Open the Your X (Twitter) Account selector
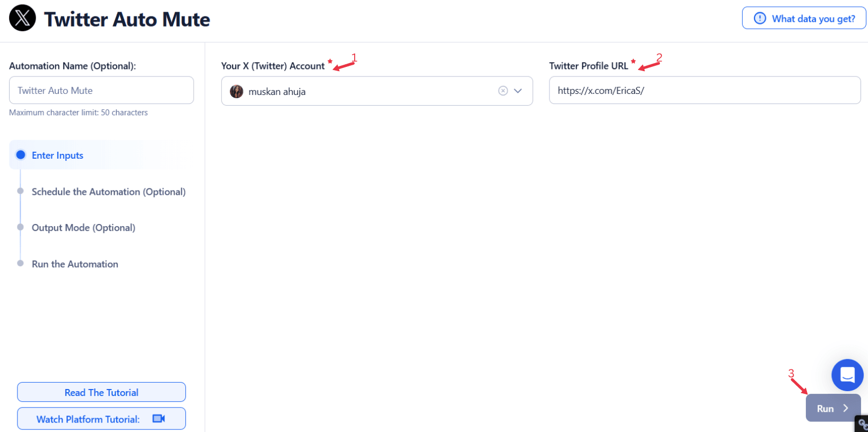 point(377,91)
